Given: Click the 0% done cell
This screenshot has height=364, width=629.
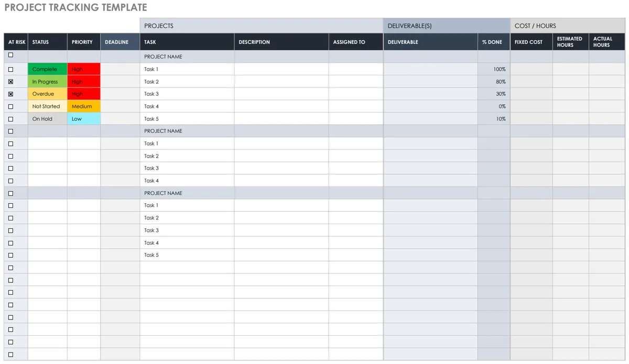Looking at the screenshot, I should click(494, 106).
